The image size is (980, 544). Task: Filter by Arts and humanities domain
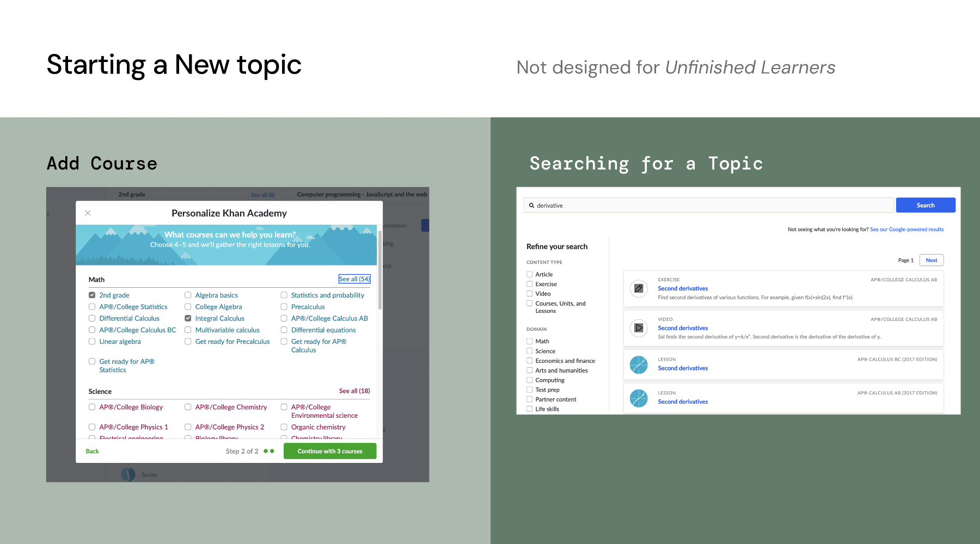click(529, 370)
